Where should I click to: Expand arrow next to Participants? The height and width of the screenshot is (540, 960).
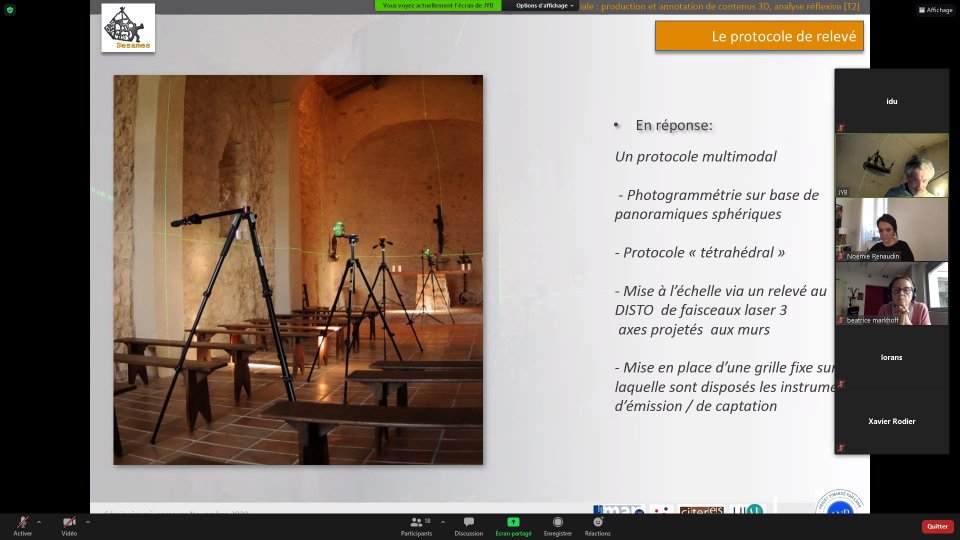click(x=443, y=522)
